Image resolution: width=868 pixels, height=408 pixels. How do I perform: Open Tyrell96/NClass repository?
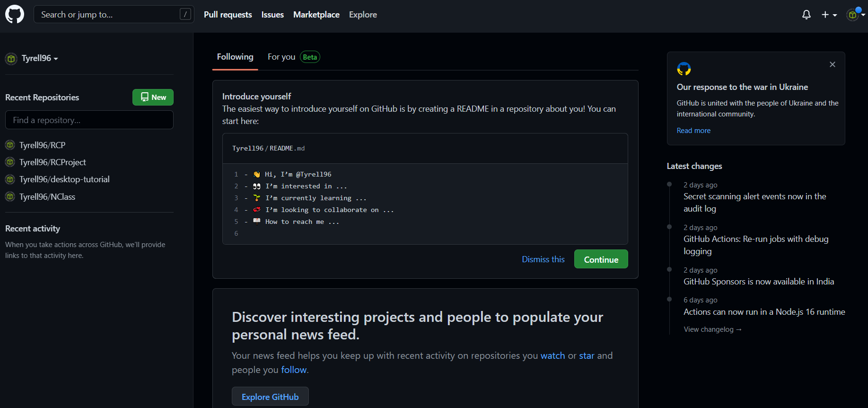click(x=47, y=197)
